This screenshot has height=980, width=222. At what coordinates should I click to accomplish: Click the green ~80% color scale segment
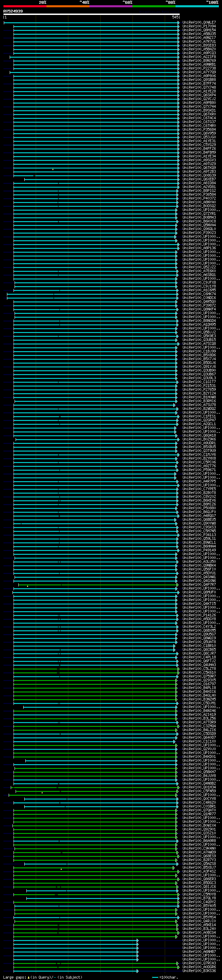click(154, 7)
